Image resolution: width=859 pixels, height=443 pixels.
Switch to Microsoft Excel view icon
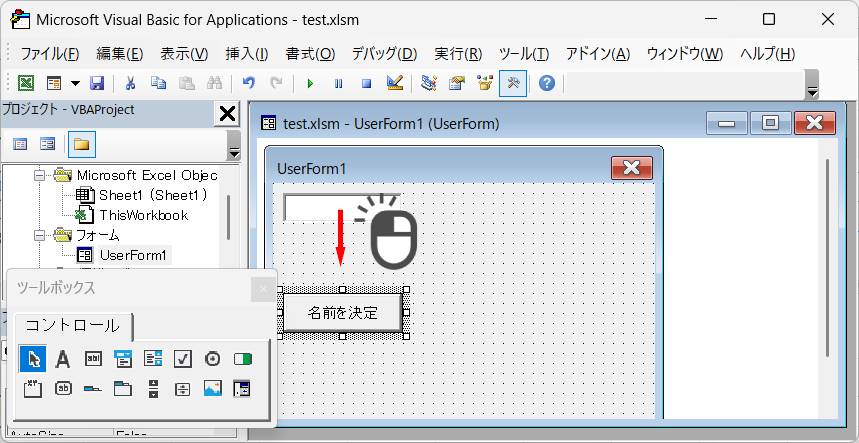[26, 83]
